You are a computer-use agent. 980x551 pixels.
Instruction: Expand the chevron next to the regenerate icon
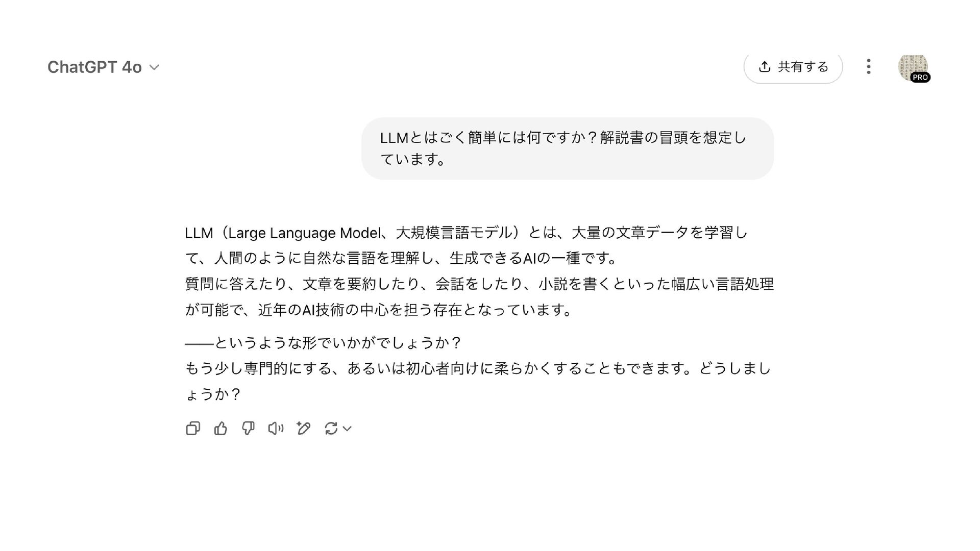347,429
